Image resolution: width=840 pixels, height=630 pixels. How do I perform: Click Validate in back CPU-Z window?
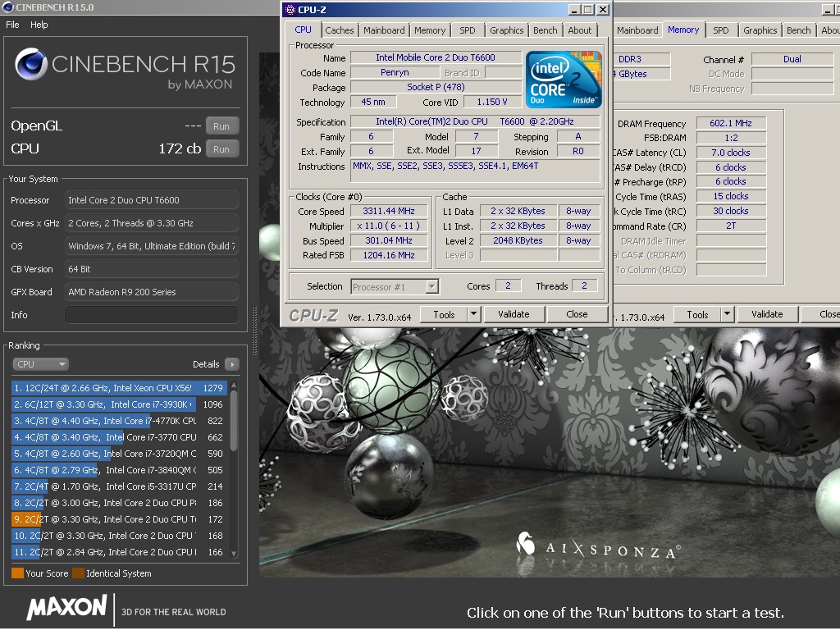pos(767,314)
